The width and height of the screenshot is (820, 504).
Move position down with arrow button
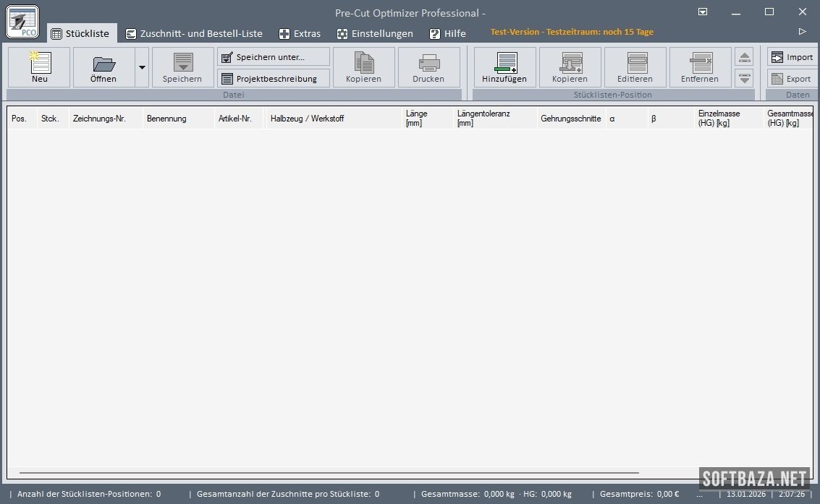(x=744, y=78)
